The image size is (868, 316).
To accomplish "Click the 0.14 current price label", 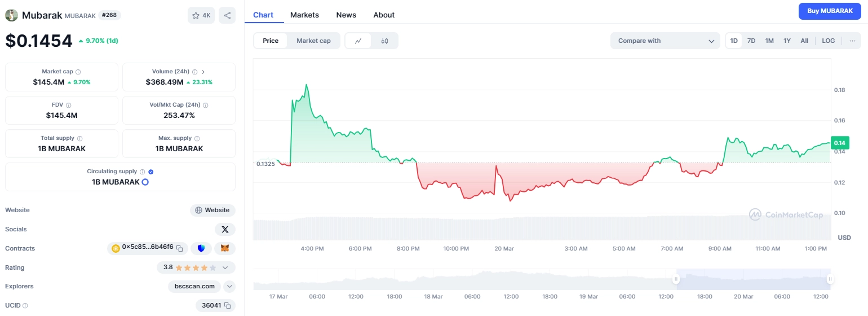I will pos(840,143).
